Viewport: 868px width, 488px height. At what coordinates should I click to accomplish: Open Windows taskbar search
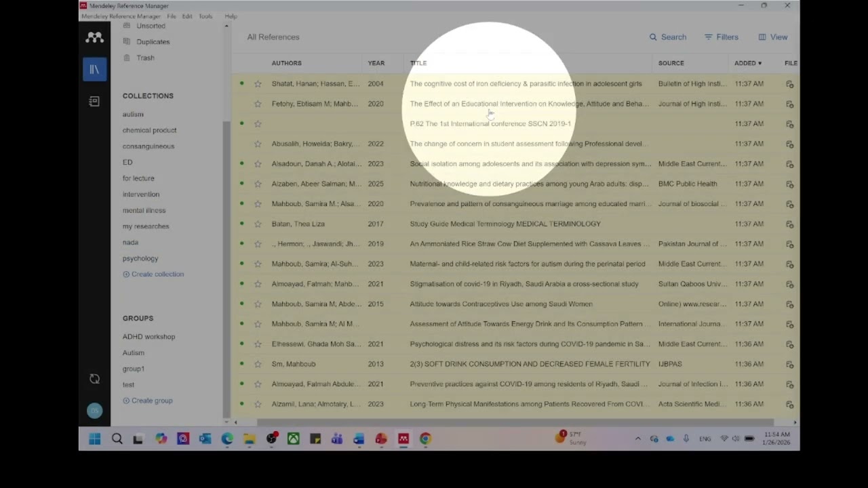point(117,439)
